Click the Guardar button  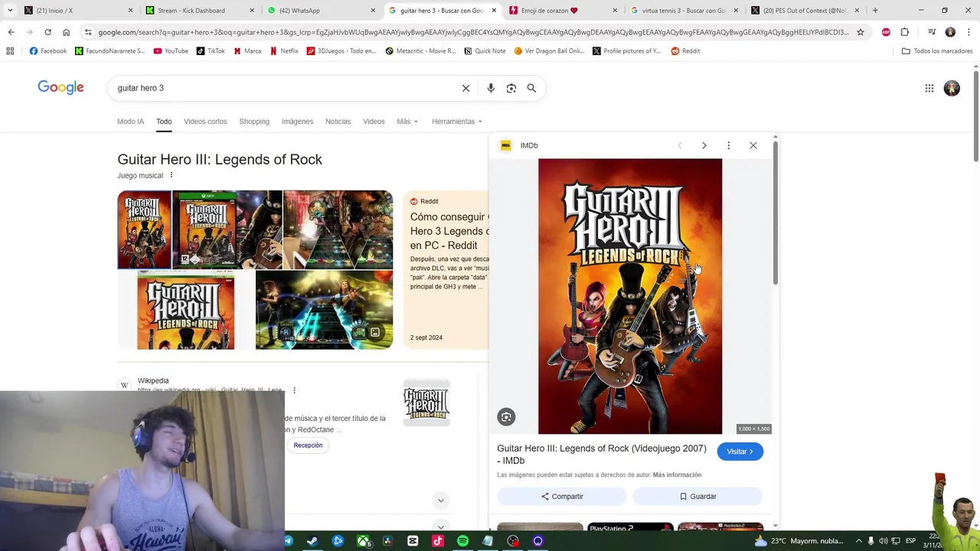(697, 497)
